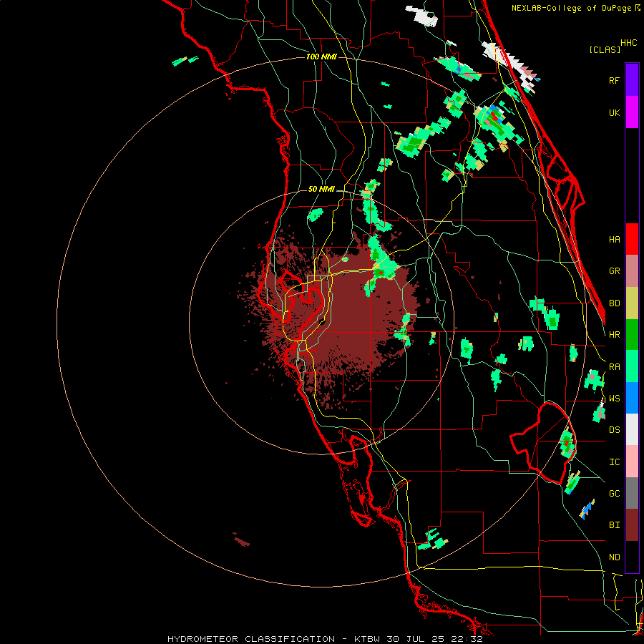Click the DS white legend swatch
Image resolution: width=644 pixels, height=644 pixels.
(x=632, y=429)
